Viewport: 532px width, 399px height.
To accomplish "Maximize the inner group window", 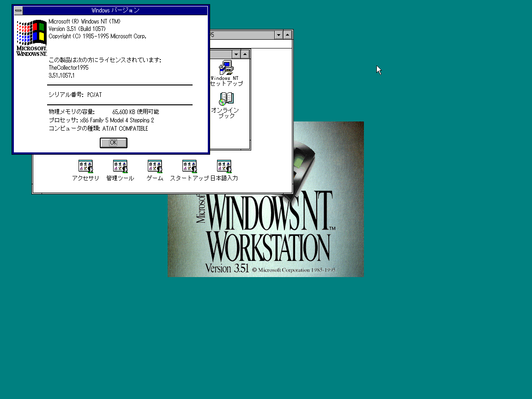I will (245, 54).
